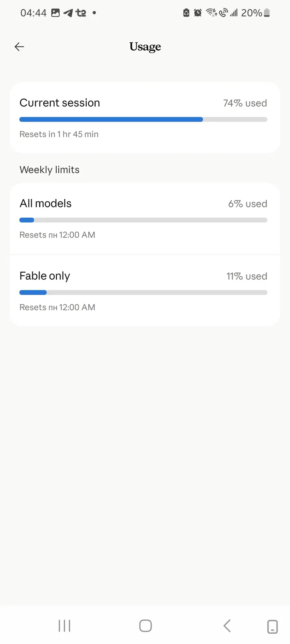Open recent apps with three-bar navigation button

64,626
